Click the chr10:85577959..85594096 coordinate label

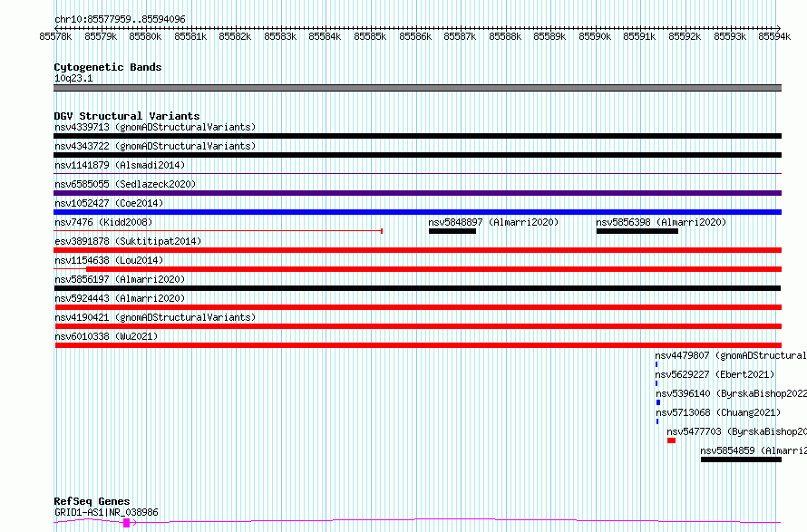click(120, 20)
